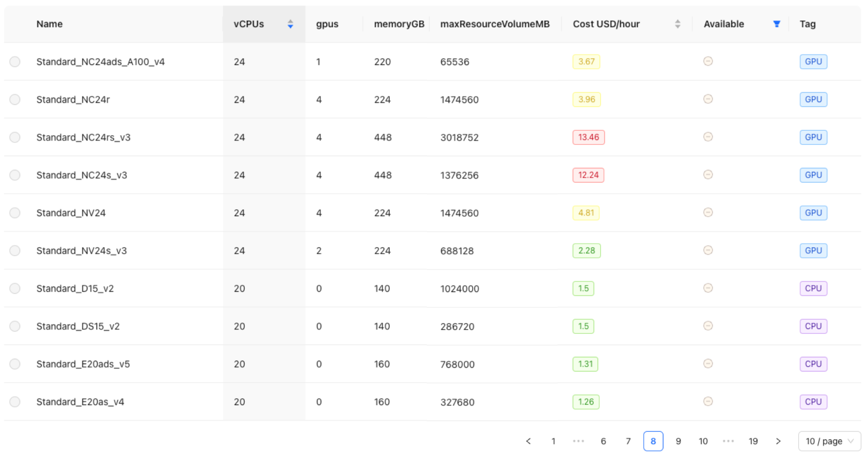
Task: Open the 10 / page size dropdown
Action: 829,441
